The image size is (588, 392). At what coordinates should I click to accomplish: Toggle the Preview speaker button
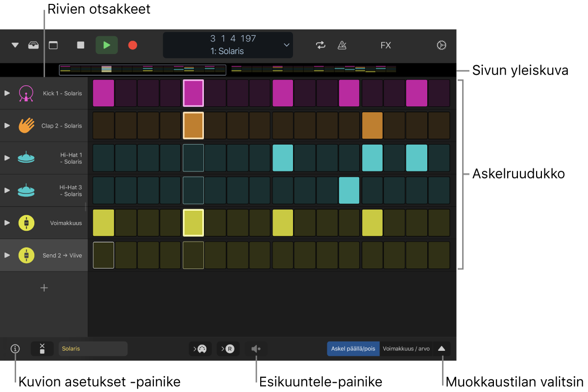(x=256, y=348)
